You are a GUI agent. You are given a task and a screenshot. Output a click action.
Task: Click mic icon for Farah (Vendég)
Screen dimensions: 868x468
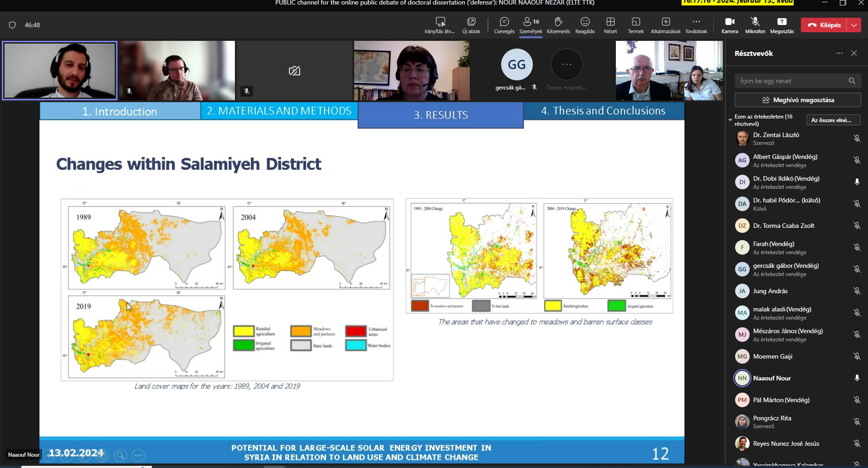(857, 247)
